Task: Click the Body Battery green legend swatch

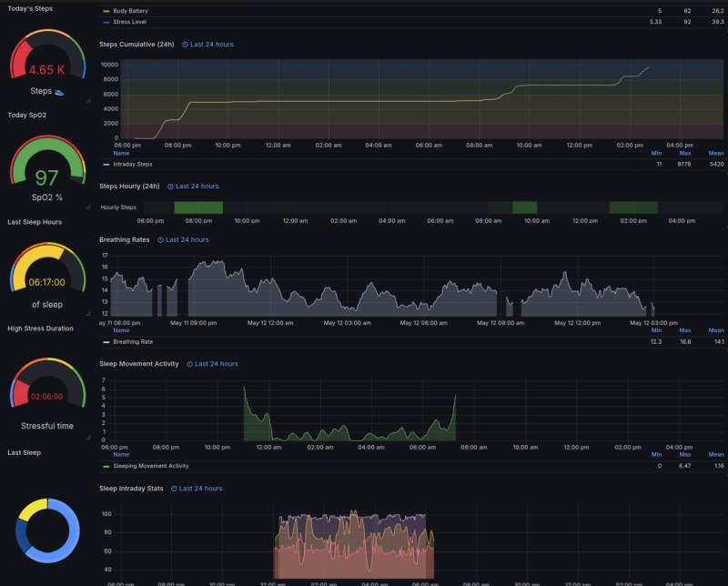Action: click(106, 12)
